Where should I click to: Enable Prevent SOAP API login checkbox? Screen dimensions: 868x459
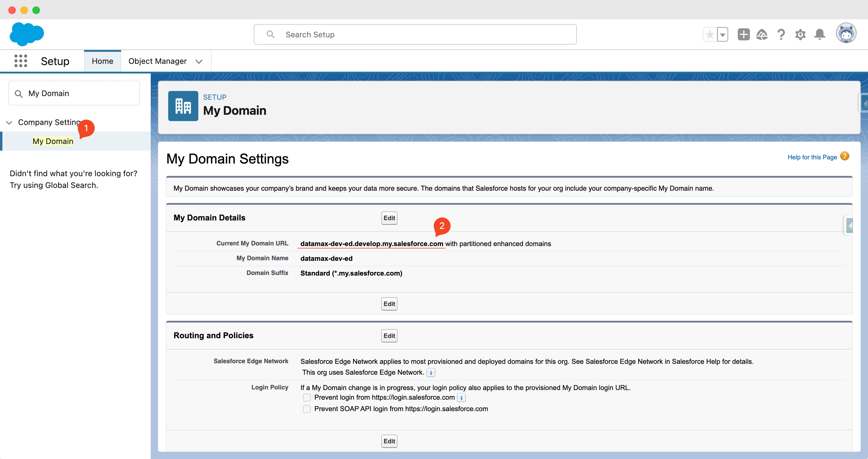click(x=307, y=408)
